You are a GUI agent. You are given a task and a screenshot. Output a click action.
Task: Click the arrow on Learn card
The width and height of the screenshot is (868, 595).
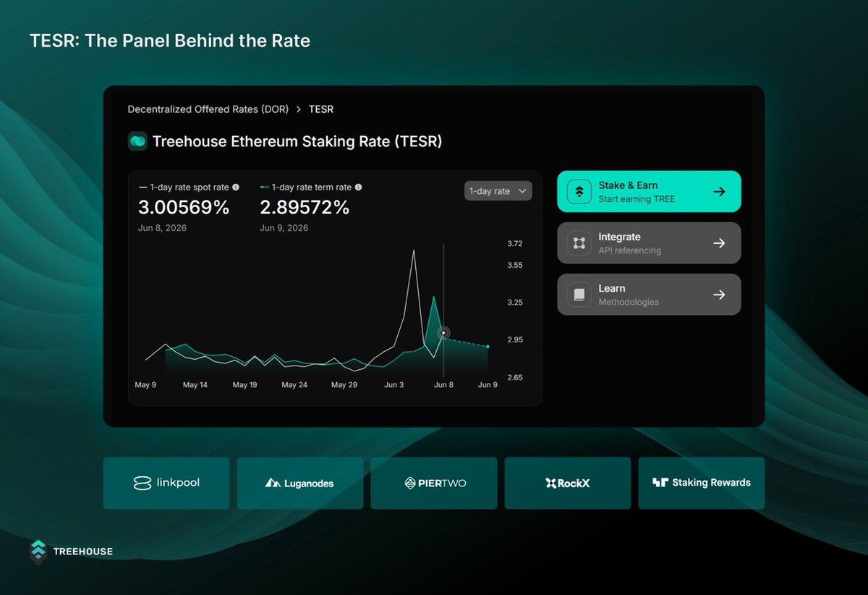tap(719, 295)
